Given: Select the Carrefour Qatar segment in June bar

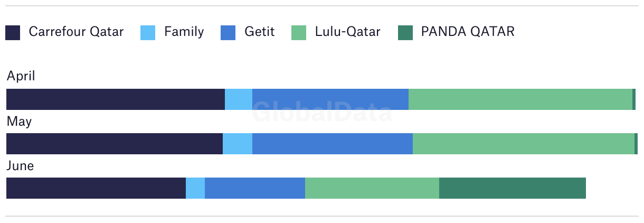Looking at the screenshot, I should pyautogui.click(x=96, y=188).
